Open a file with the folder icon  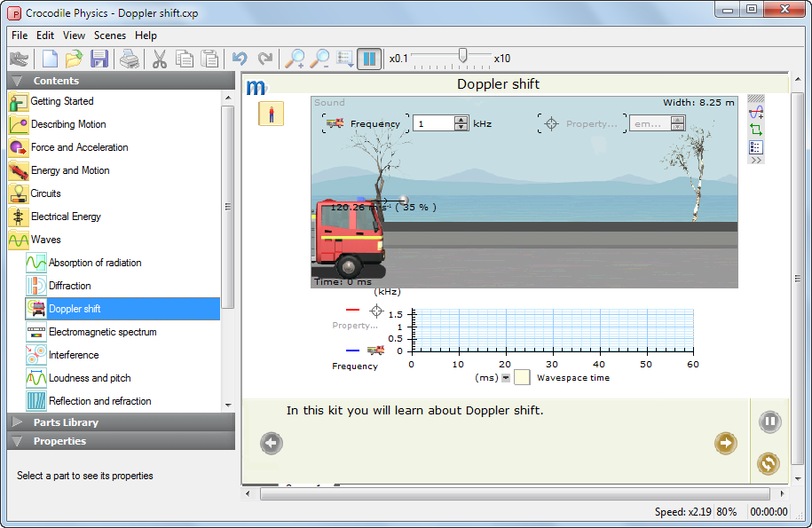[x=74, y=59]
